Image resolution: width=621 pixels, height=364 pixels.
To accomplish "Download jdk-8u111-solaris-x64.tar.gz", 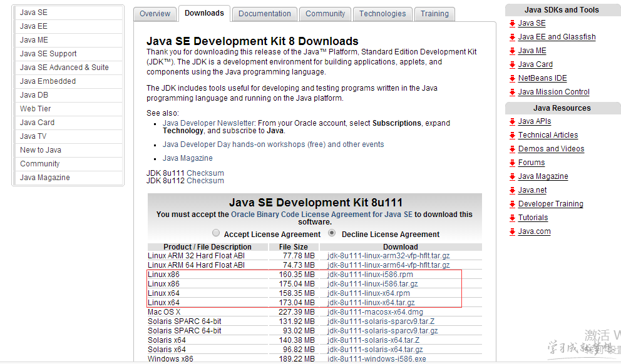I will click(x=375, y=350).
